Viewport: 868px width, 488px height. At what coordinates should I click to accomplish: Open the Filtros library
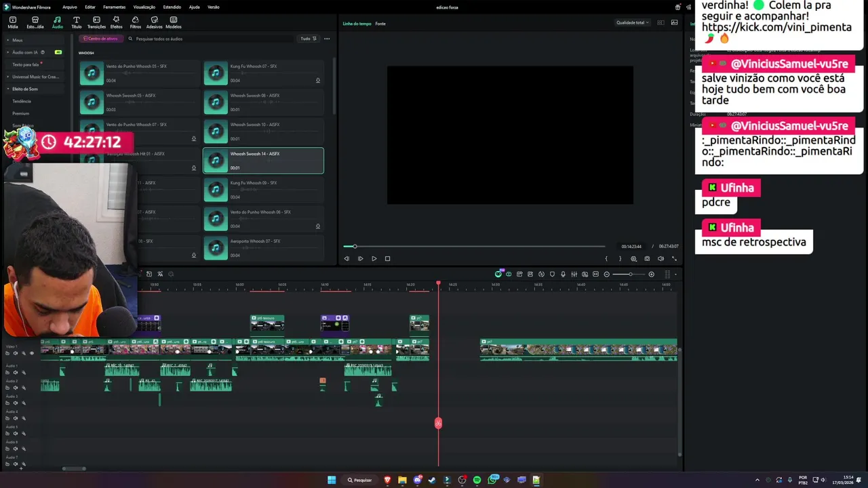[x=136, y=22]
